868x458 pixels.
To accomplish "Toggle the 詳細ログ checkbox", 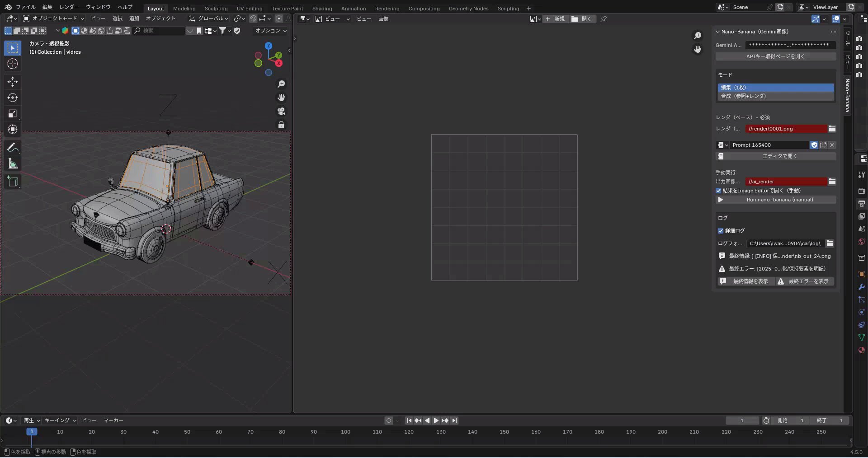I will coord(721,231).
